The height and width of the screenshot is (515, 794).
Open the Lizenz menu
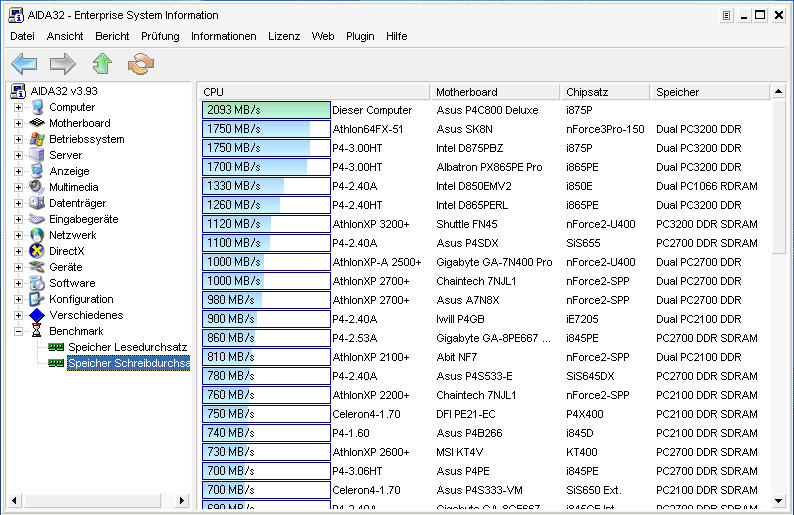click(x=284, y=36)
